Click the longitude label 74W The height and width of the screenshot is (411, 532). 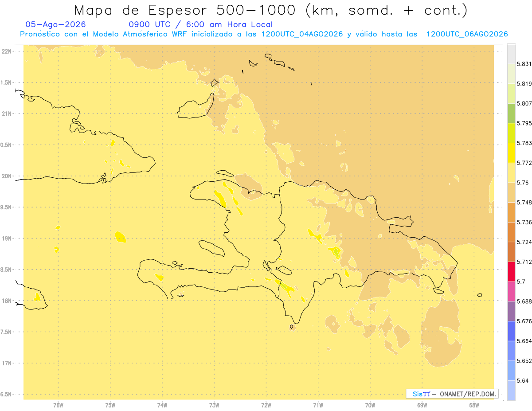tap(162, 405)
